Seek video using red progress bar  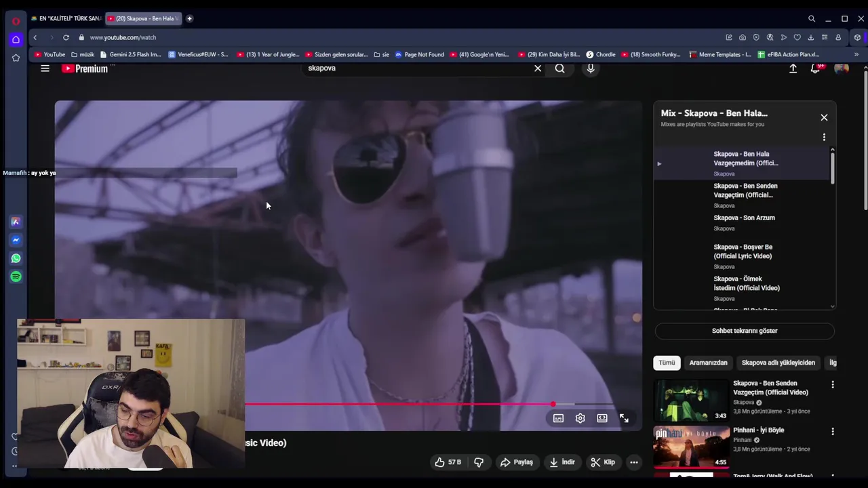click(x=399, y=404)
